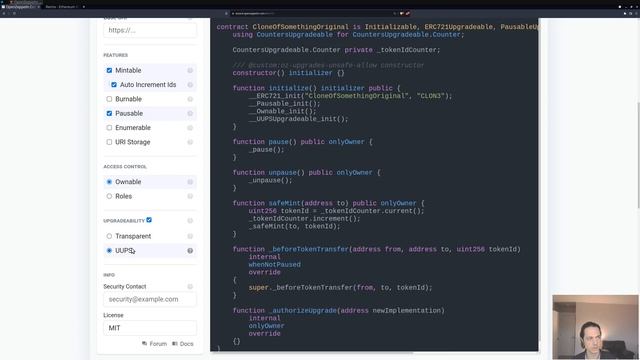Click the webcam video thumbnail

[x=595, y=327]
